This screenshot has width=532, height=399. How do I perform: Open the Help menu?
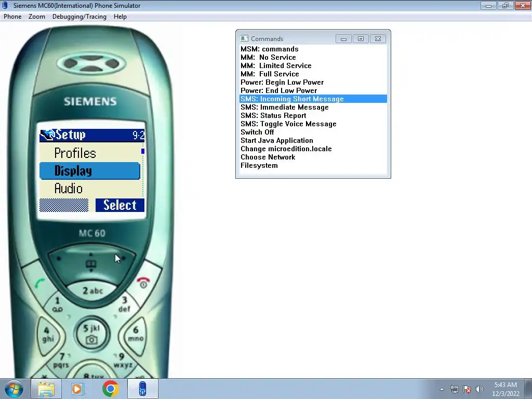click(120, 17)
